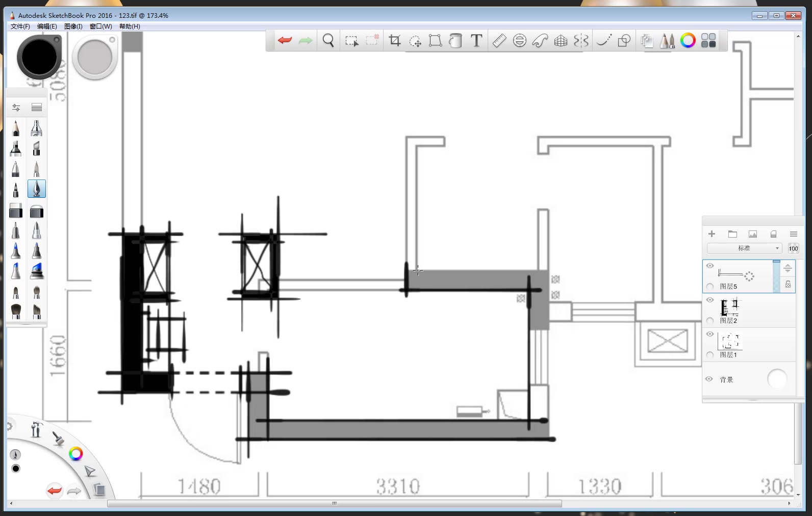
Task: Hide the 背景 layer with eye icon
Action: (709, 379)
